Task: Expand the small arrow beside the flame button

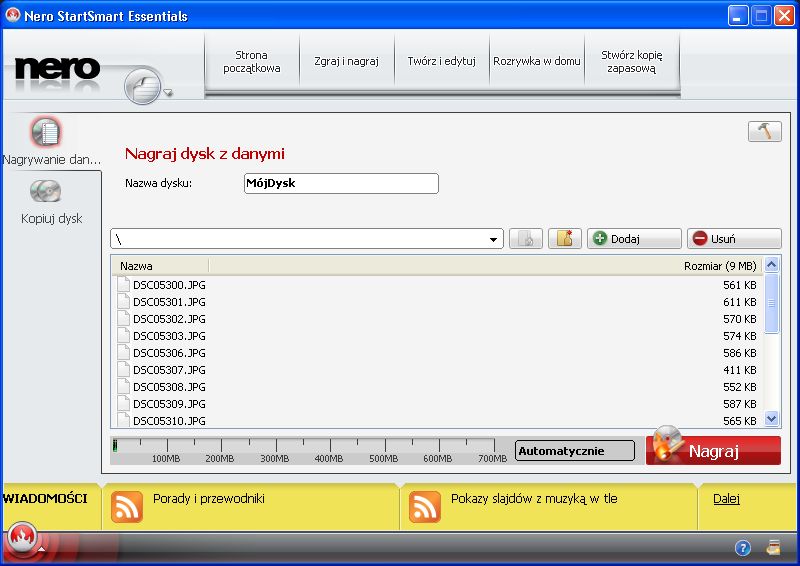Action: point(41,549)
